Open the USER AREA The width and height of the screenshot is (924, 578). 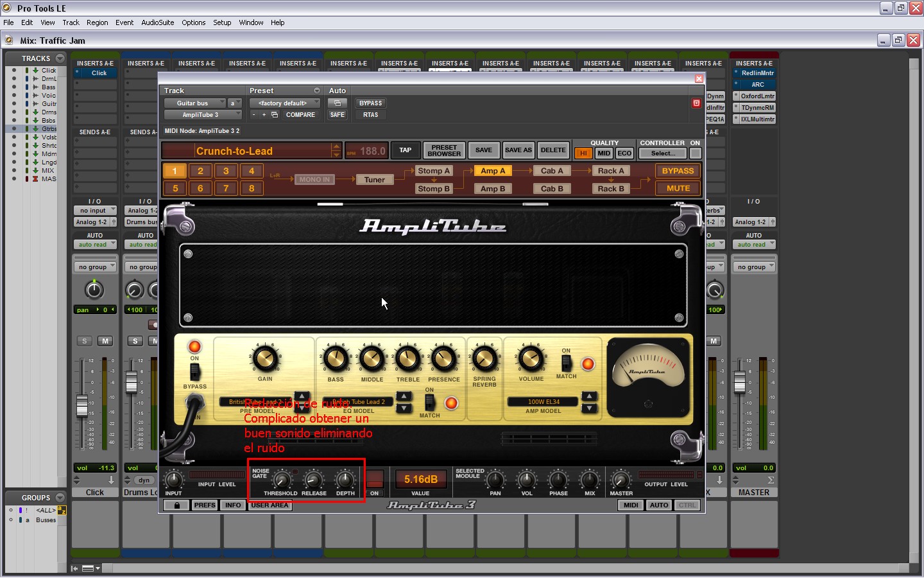tap(270, 505)
